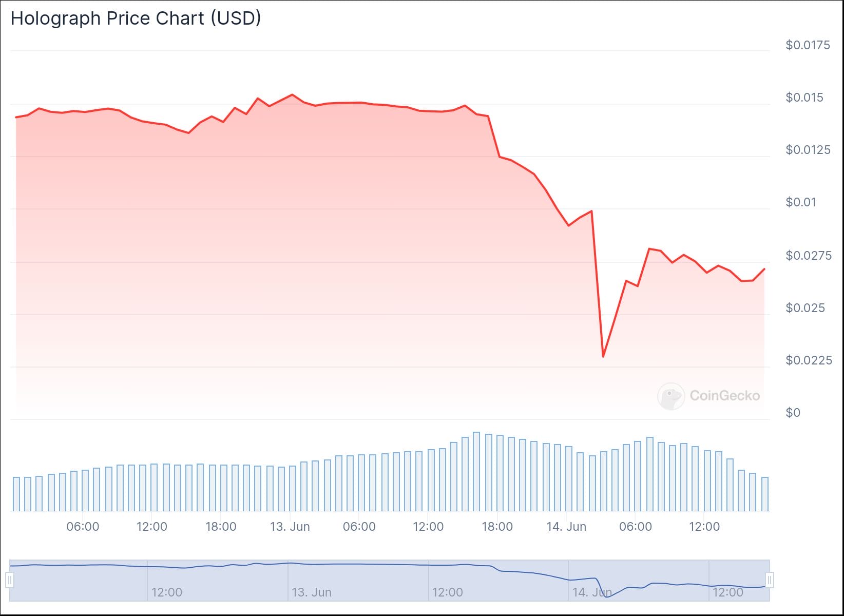
Task: Click the lowest dip point on price line
Action: (603, 356)
